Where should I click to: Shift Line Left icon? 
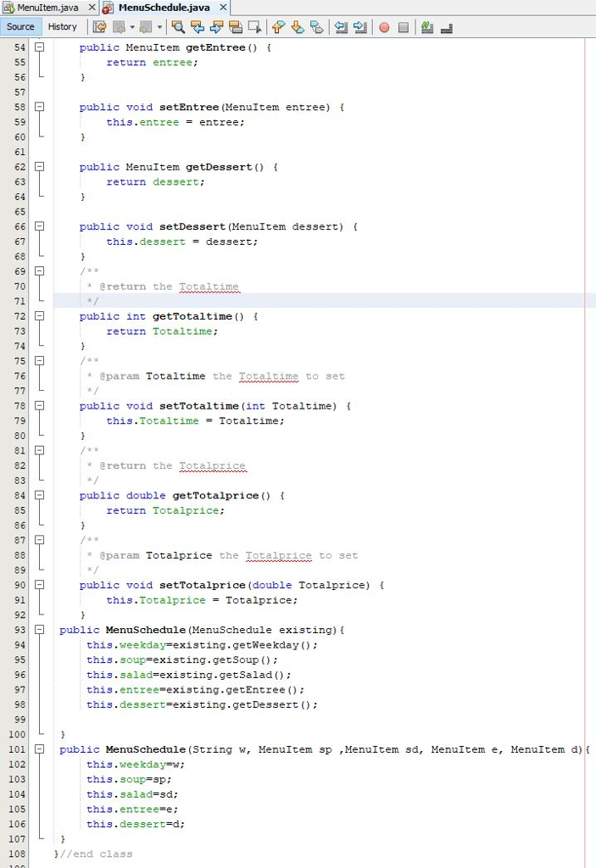[341, 27]
